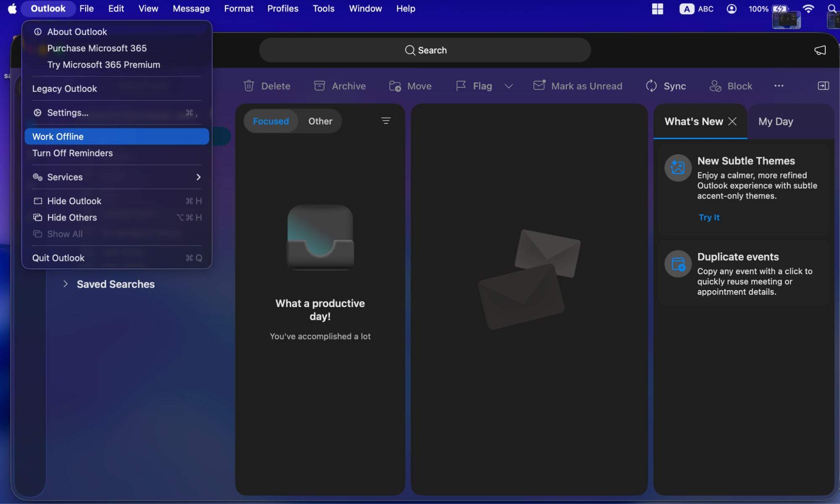Viewport: 840px width, 504px height.
Task: Open the Message menu
Action: [x=191, y=8]
